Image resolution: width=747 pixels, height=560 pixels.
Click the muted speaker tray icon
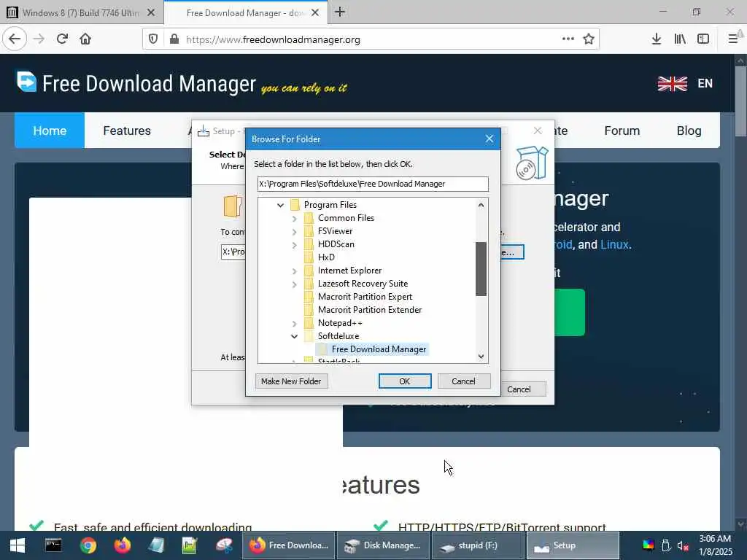683,545
